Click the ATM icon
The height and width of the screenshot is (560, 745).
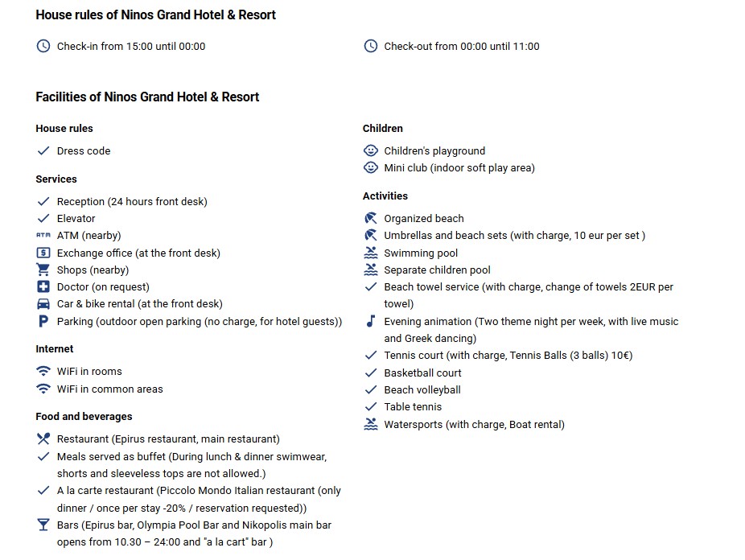[x=43, y=236]
